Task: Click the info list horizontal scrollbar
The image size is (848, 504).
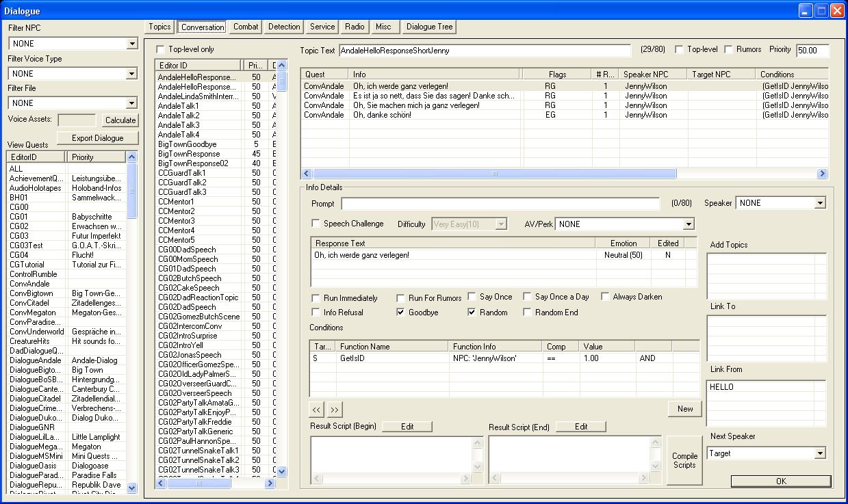Action: (565, 174)
